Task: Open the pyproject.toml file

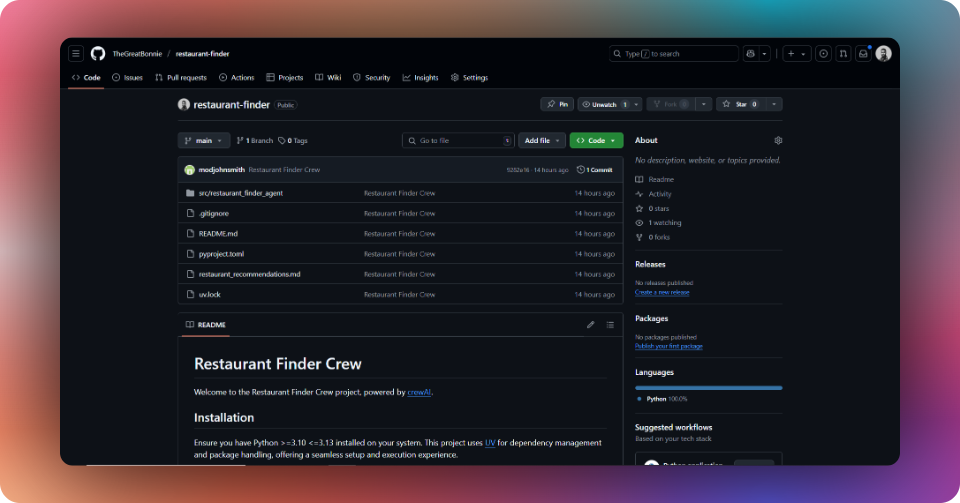Action: coord(221,254)
